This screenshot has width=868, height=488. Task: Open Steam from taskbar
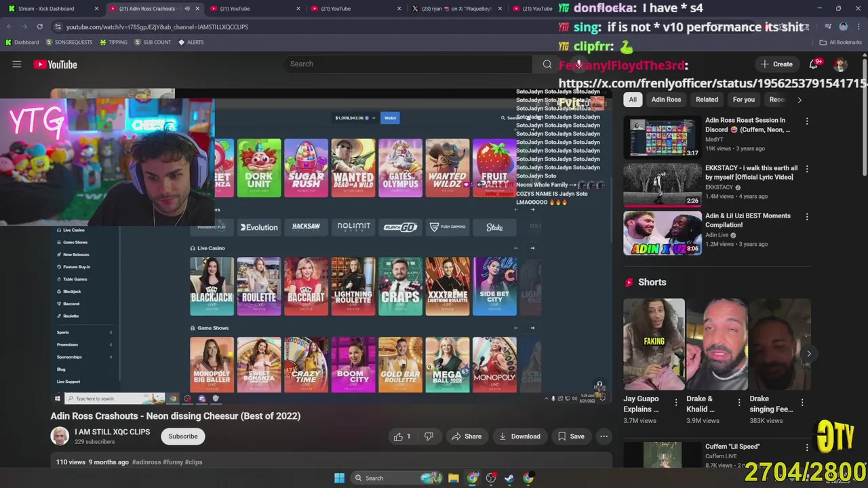click(x=509, y=478)
